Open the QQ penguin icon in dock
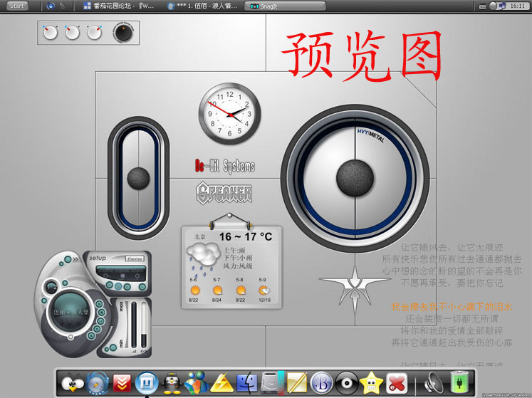The height and width of the screenshot is (398, 532). (x=171, y=384)
